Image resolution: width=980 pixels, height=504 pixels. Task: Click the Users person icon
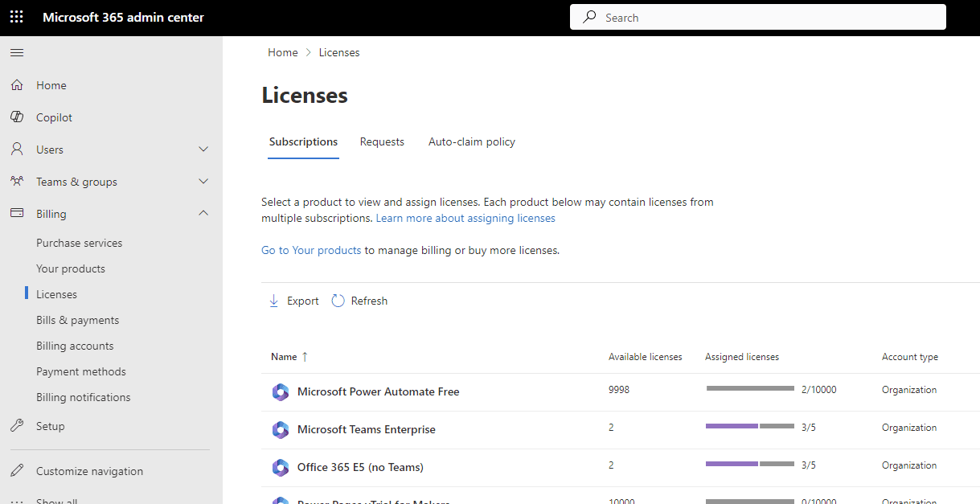point(17,150)
